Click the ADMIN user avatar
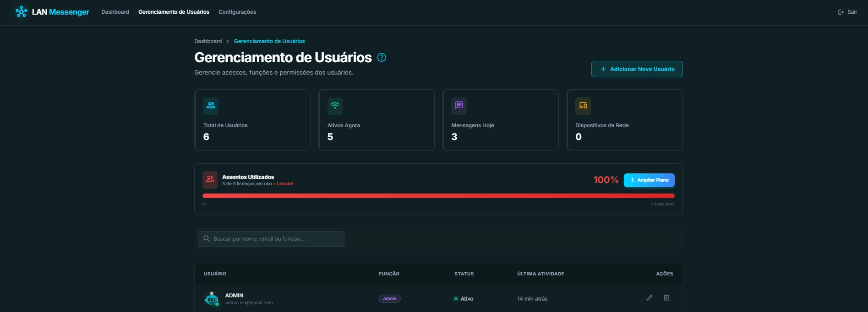 coord(212,299)
